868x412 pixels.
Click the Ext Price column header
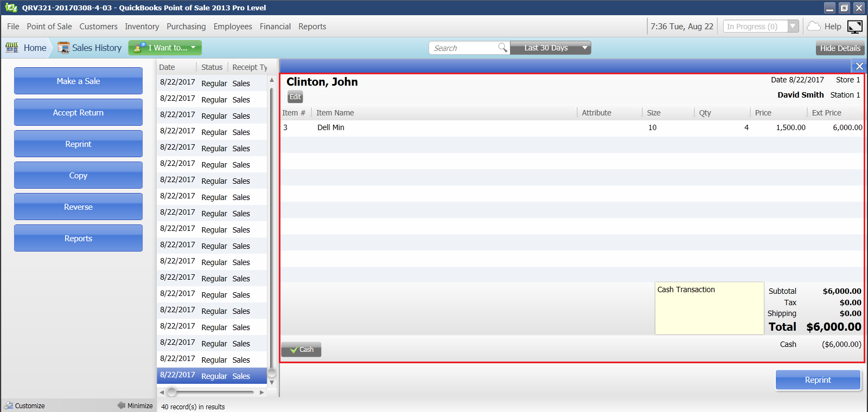click(x=835, y=113)
